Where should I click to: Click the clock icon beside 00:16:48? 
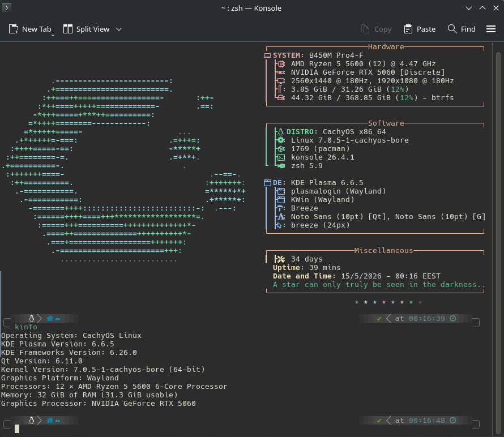pos(452,420)
